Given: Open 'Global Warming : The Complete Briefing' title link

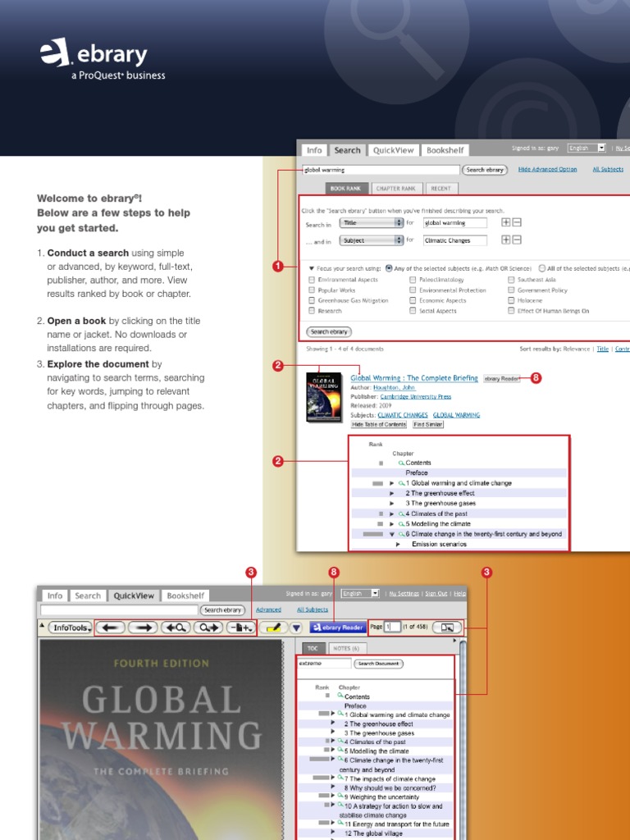Looking at the screenshot, I should click(414, 377).
